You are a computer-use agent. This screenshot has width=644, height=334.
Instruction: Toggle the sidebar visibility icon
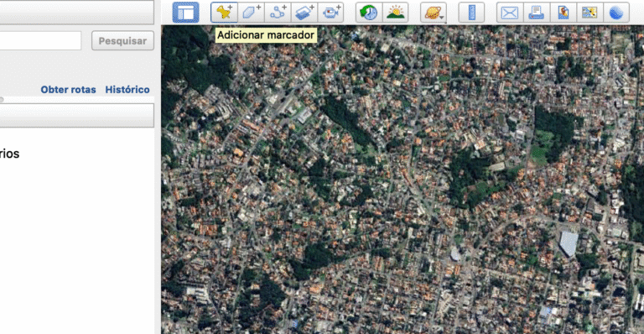[x=185, y=13]
